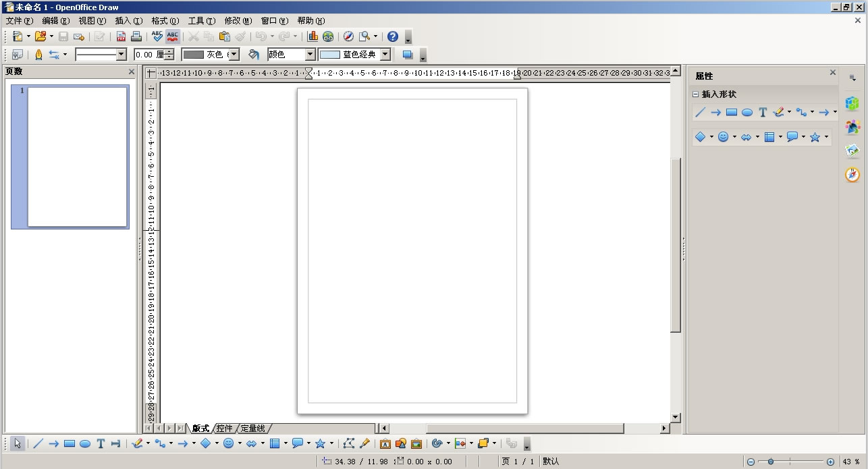Pick the Rectangle shape in the sidebar panel
This screenshot has height=469, width=868.
click(731, 113)
